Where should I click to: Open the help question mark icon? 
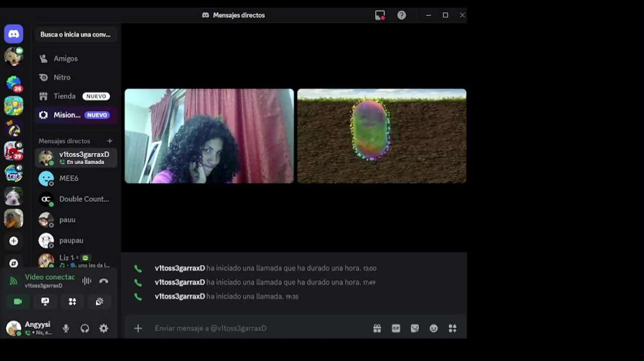[x=402, y=15]
